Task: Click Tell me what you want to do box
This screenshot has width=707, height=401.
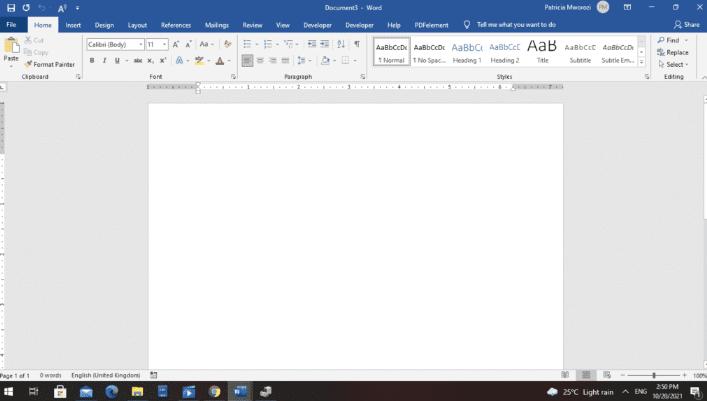Action: [x=516, y=25]
